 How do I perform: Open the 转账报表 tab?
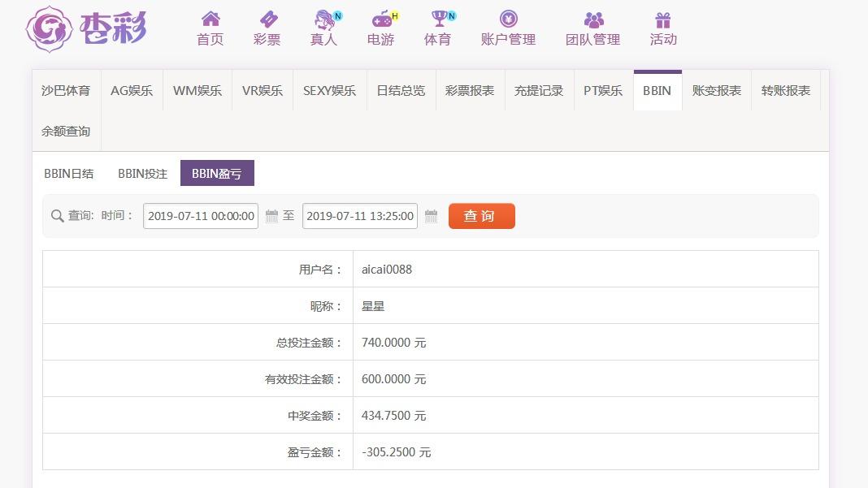[786, 90]
